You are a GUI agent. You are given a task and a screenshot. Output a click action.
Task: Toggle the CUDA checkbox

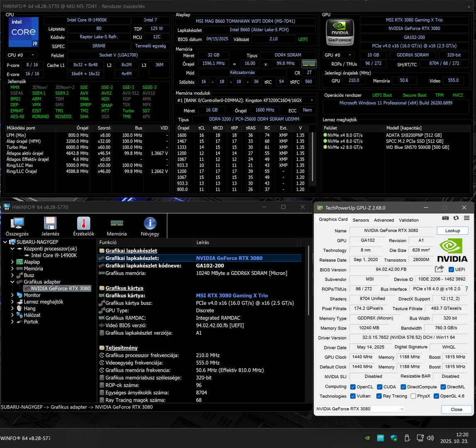click(x=379, y=387)
